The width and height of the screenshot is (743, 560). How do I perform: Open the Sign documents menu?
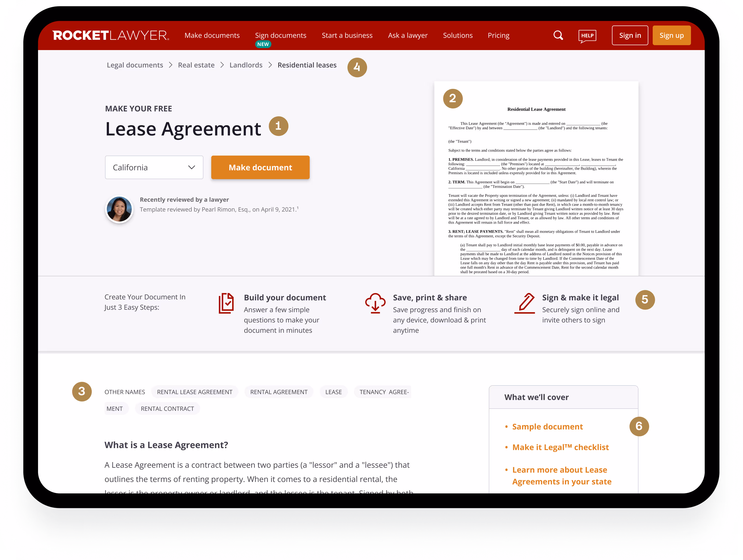pos(280,35)
